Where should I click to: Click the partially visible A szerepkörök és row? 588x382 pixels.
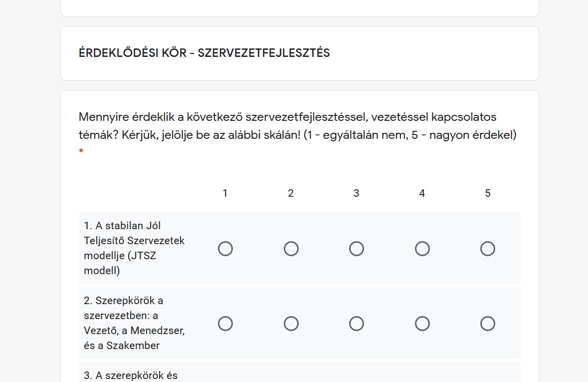[x=130, y=376]
